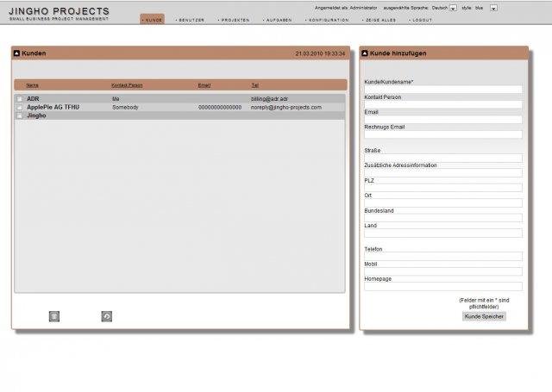Sort by the Kontakt Person column header
The height and width of the screenshot is (392, 552).
[127, 85]
